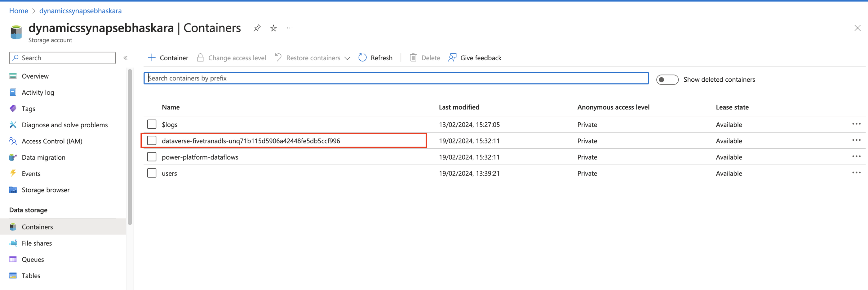Click the left menu vertical scrollbar
Viewport: 868px width, 290px height.
point(130,147)
